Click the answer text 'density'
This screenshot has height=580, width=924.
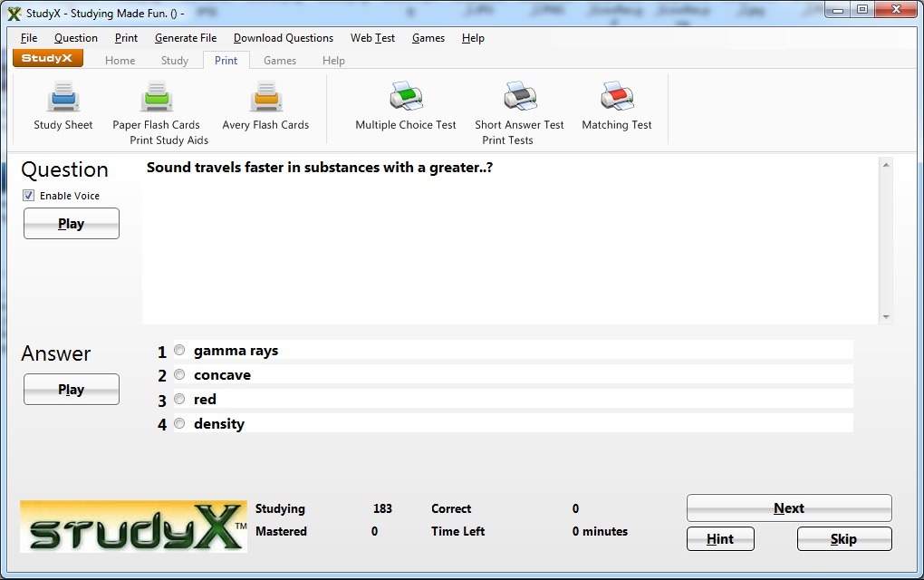(219, 424)
